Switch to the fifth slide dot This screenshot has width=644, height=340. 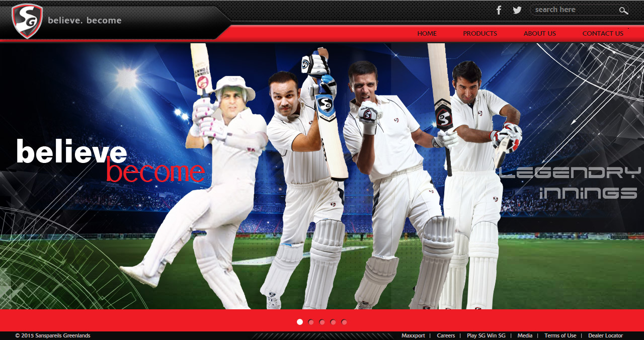[x=344, y=322]
